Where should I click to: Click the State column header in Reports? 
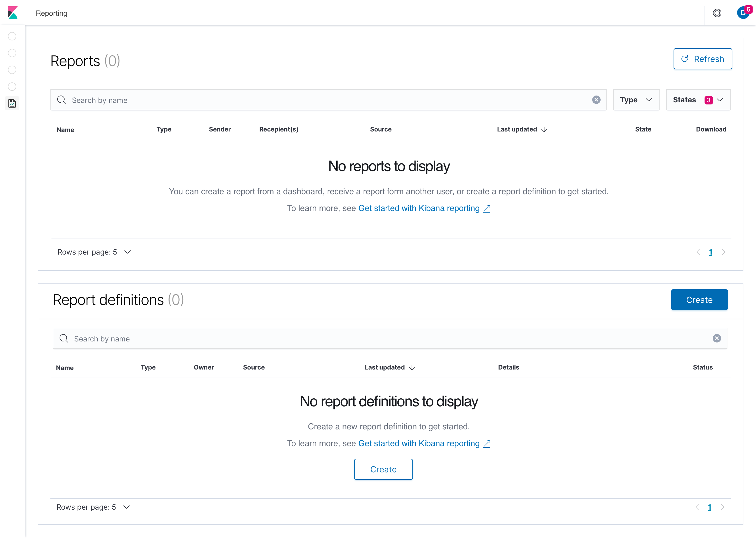click(x=643, y=130)
